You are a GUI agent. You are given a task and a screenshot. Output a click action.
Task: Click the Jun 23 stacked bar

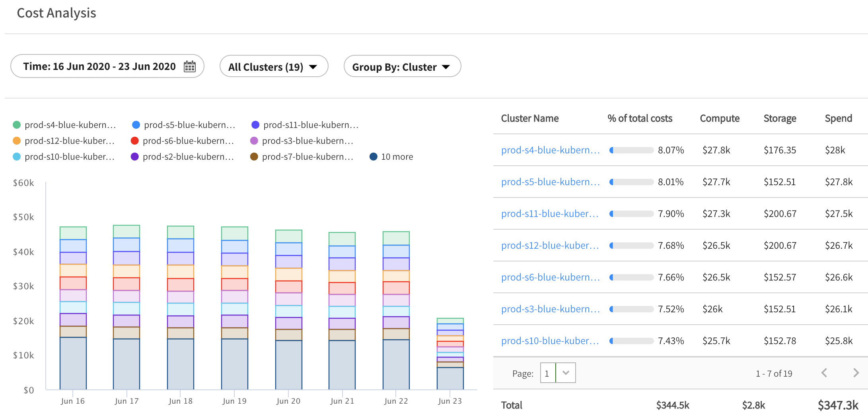(450, 354)
